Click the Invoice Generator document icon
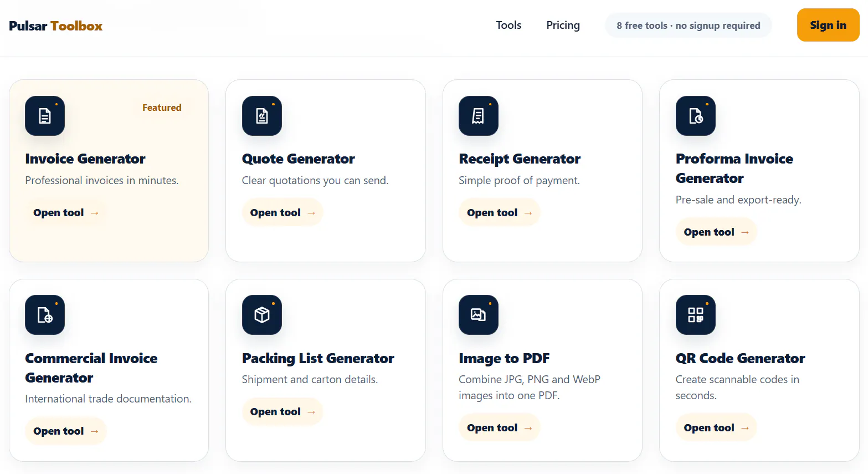 click(x=45, y=116)
